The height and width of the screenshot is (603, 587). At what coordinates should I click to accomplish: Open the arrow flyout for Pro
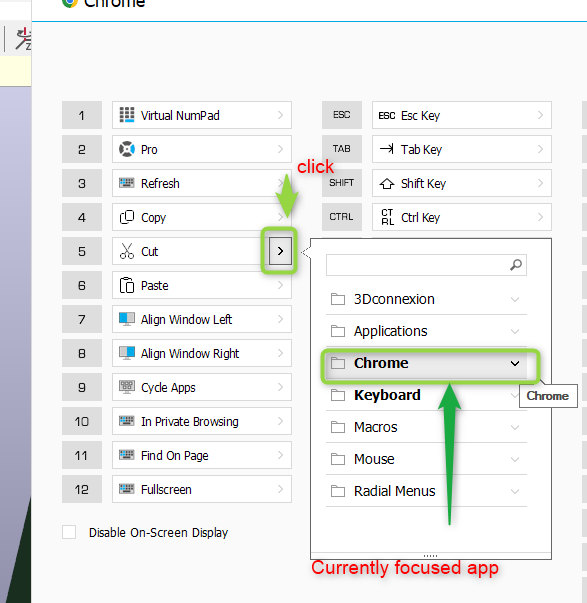point(280,149)
